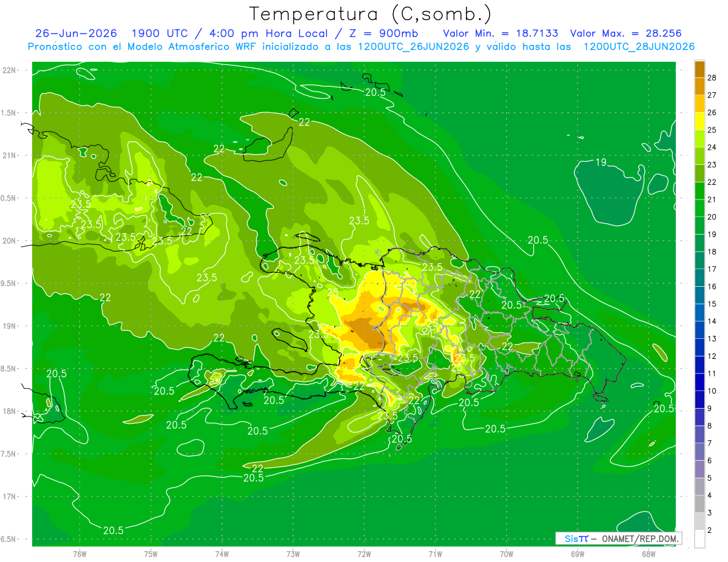
Task: Click the color bar label "2"
Action: click(709, 530)
